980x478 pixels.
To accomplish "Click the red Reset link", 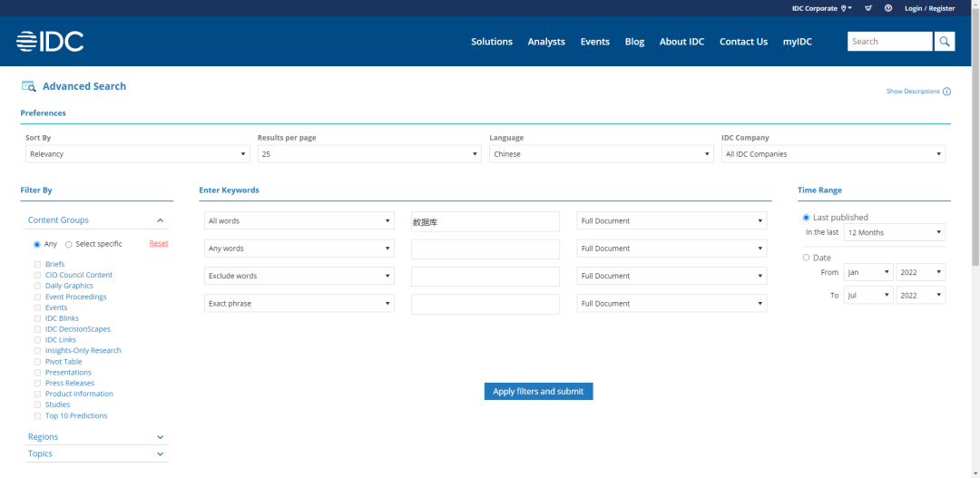I will pyautogui.click(x=159, y=243).
